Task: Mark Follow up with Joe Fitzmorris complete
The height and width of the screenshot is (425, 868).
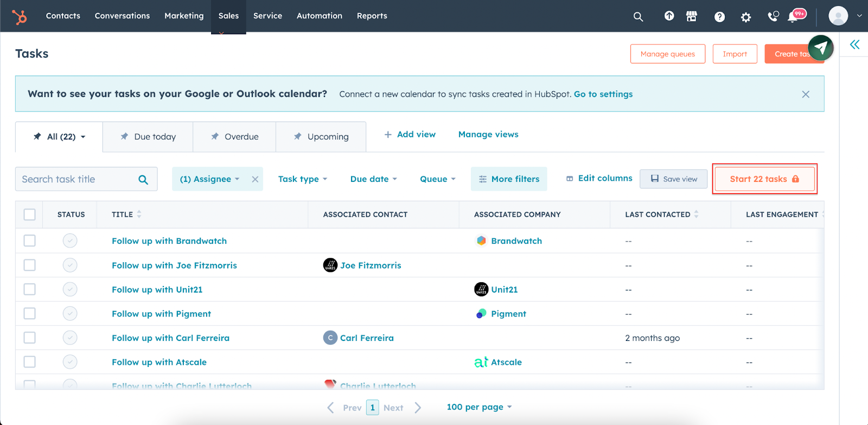Action: point(70,265)
